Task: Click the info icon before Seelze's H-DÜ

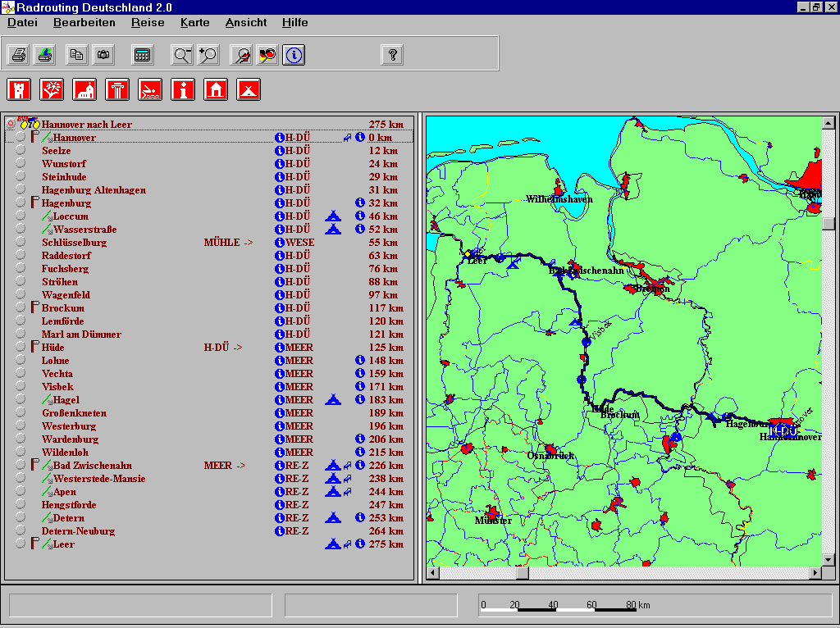Action: click(x=279, y=151)
